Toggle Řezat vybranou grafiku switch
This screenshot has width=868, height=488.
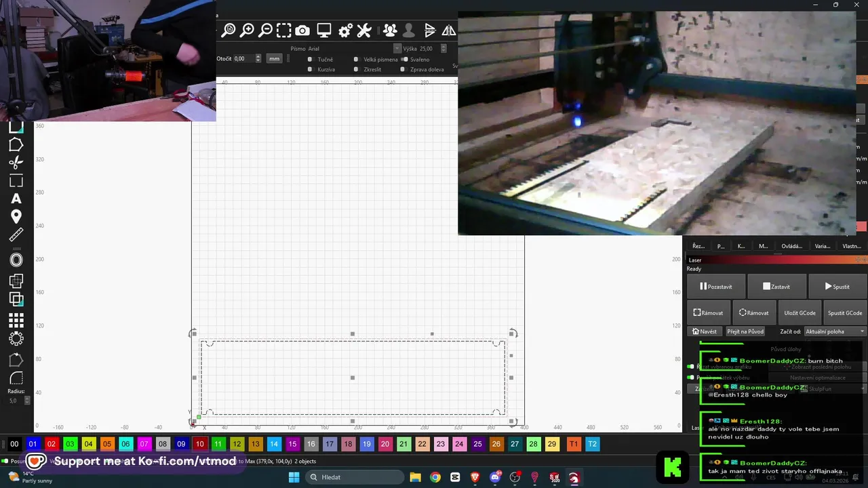(691, 367)
